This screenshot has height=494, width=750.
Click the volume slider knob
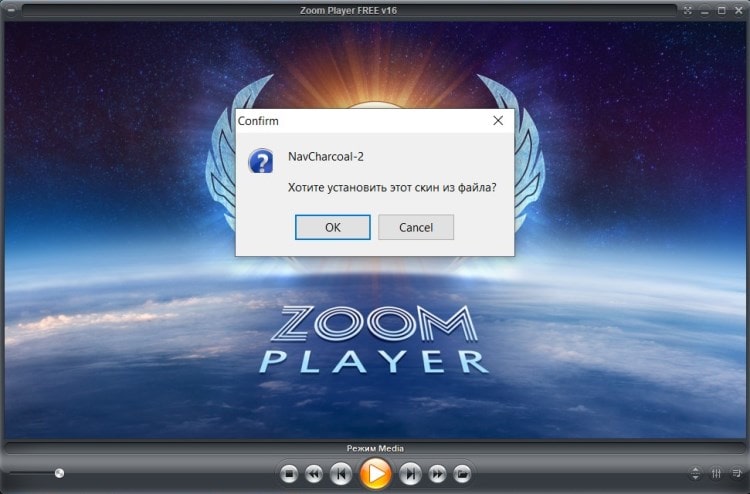coord(59,473)
